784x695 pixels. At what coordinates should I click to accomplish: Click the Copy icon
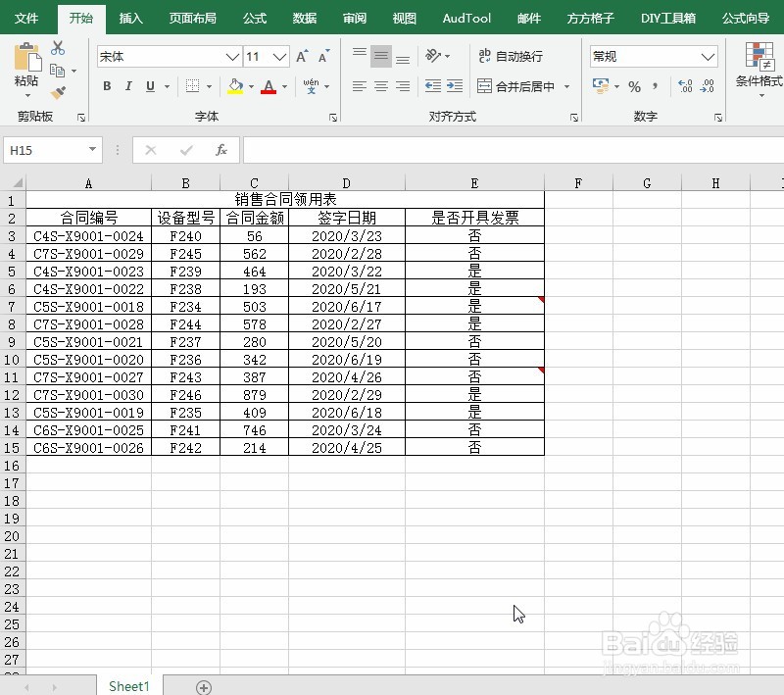point(58,71)
